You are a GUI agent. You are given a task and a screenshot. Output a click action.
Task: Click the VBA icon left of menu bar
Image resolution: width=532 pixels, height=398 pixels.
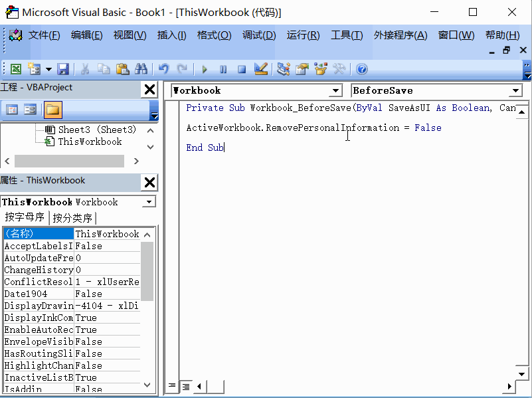(x=15, y=35)
